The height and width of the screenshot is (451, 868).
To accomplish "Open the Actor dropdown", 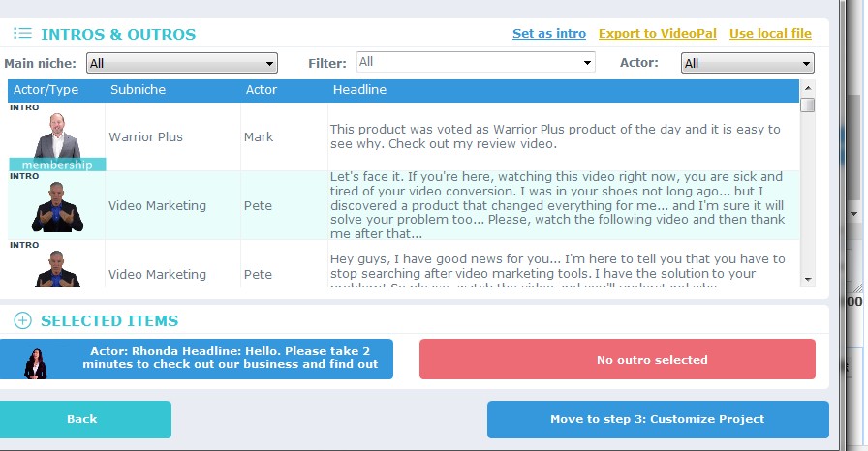I will [747, 64].
